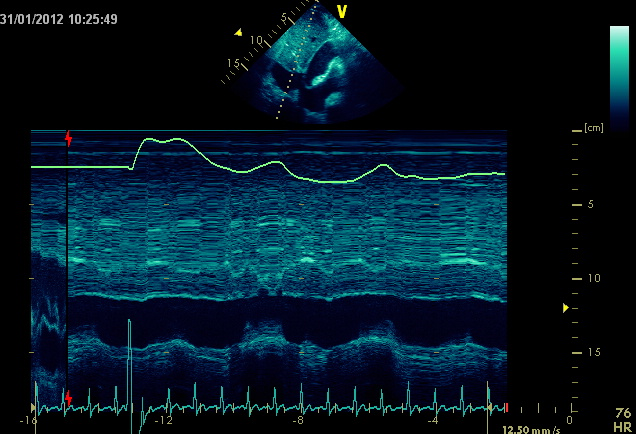The image size is (636, 434).
Task: Click the red marker at top of M-mode trace
Action: point(68,138)
